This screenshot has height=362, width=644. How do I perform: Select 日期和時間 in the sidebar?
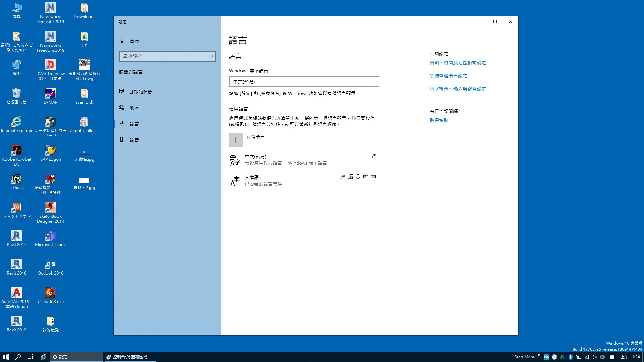tap(167, 92)
